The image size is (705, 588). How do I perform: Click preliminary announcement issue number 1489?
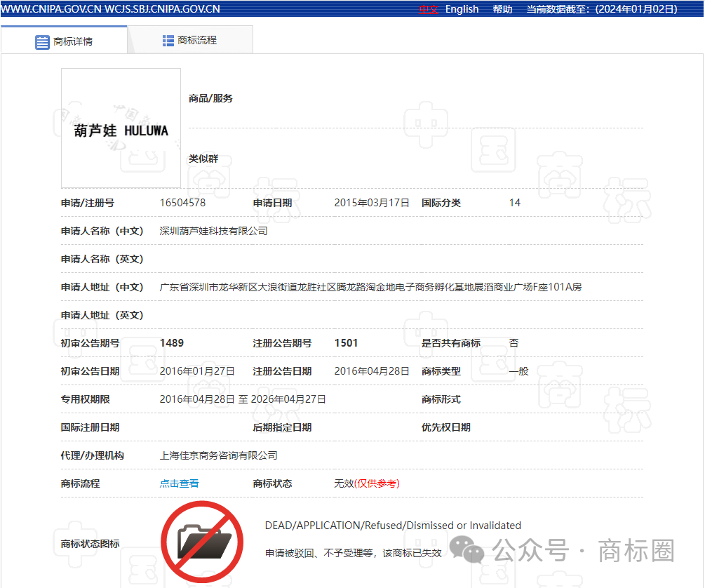[x=172, y=343]
